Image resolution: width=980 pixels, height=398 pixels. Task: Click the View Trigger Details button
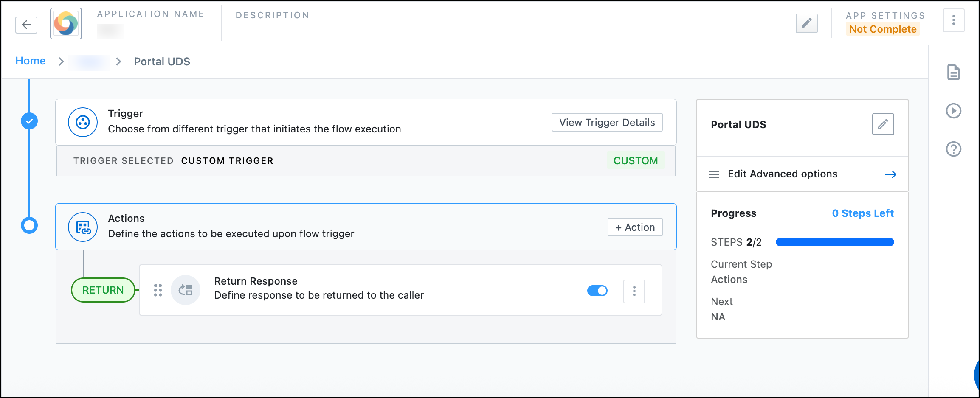tap(606, 122)
